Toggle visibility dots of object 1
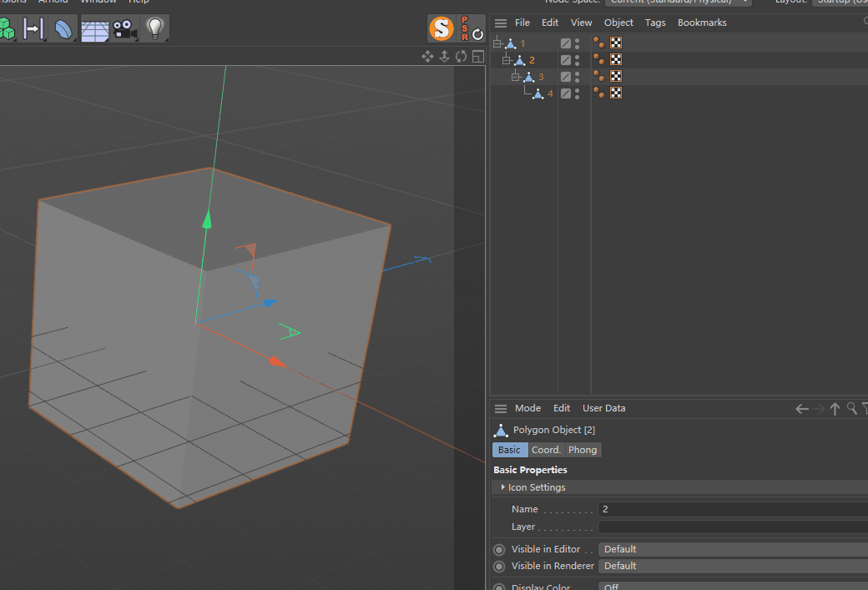Screen dimensions: 868x590 pyautogui.click(x=578, y=43)
